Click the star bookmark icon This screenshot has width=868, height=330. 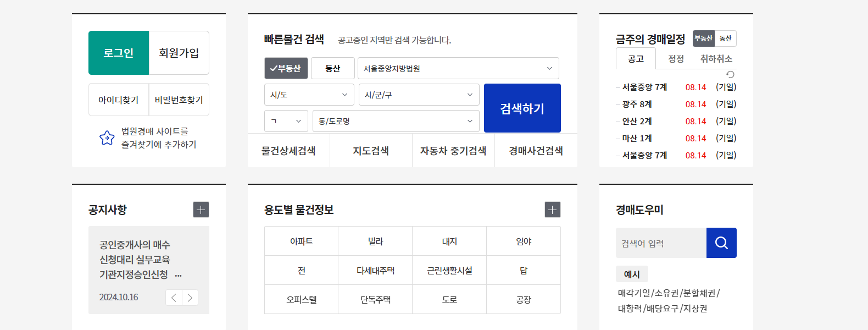click(107, 138)
